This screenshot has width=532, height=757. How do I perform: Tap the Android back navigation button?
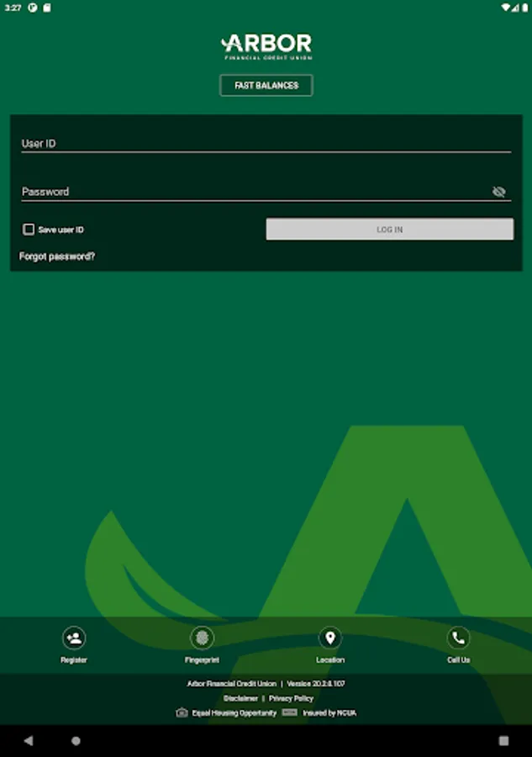pyautogui.click(x=29, y=740)
